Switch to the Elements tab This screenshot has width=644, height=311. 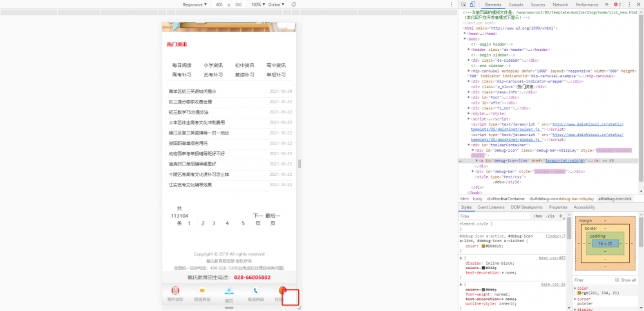pyautogui.click(x=493, y=5)
